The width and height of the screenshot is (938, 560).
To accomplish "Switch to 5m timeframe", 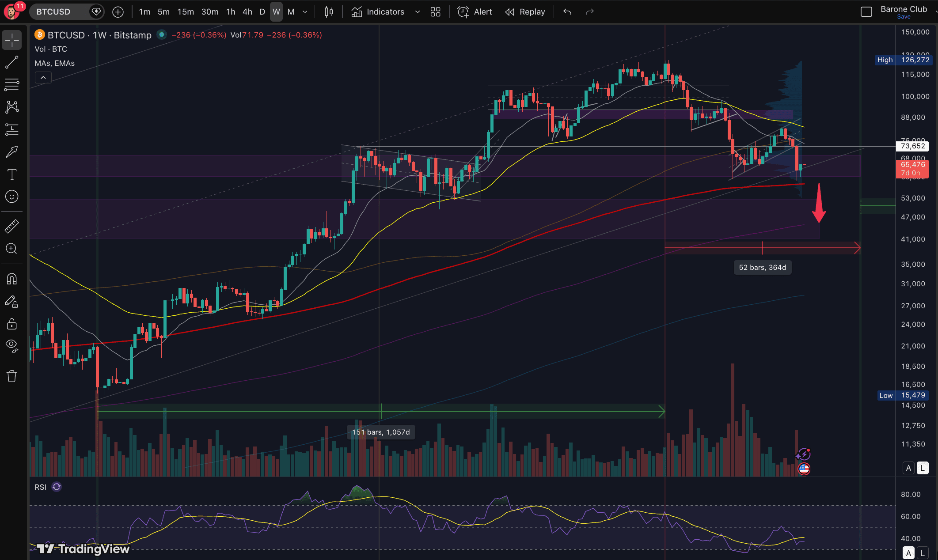I will [163, 12].
